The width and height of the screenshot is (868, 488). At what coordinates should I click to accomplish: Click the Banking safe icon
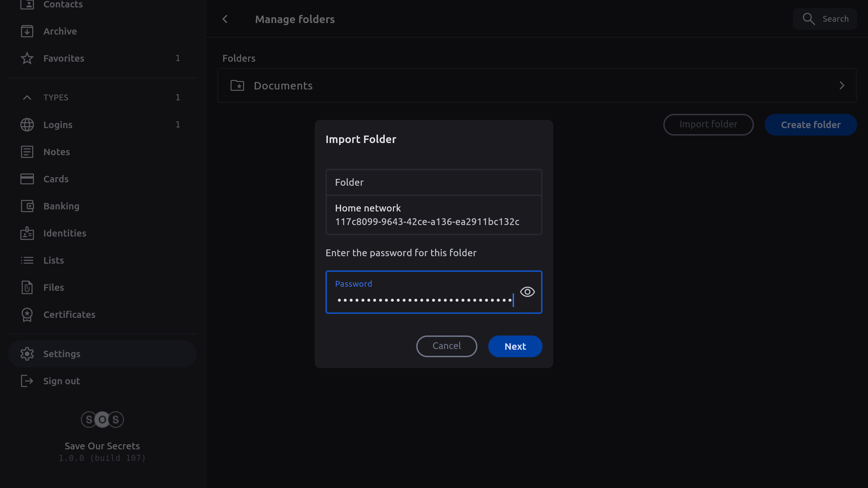(27, 206)
